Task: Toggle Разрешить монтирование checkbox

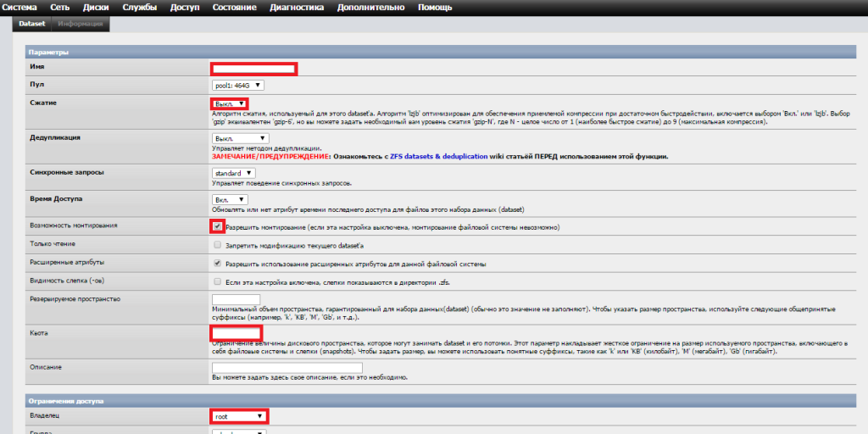Action: tap(219, 226)
